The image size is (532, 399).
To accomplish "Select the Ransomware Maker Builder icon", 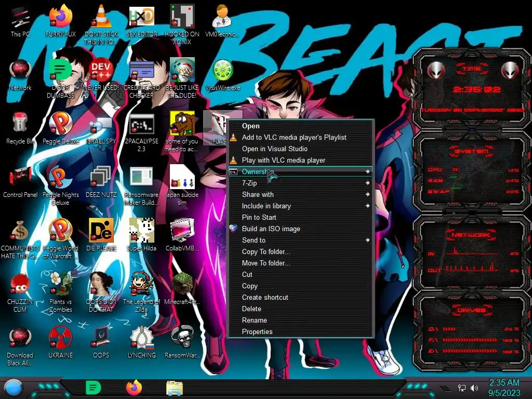I will click(x=141, y=185).
